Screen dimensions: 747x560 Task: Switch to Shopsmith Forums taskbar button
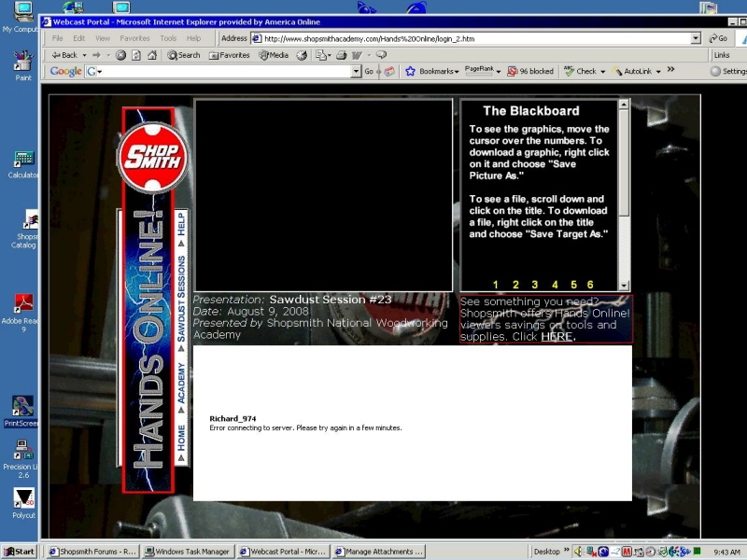[x=92, y=552]
